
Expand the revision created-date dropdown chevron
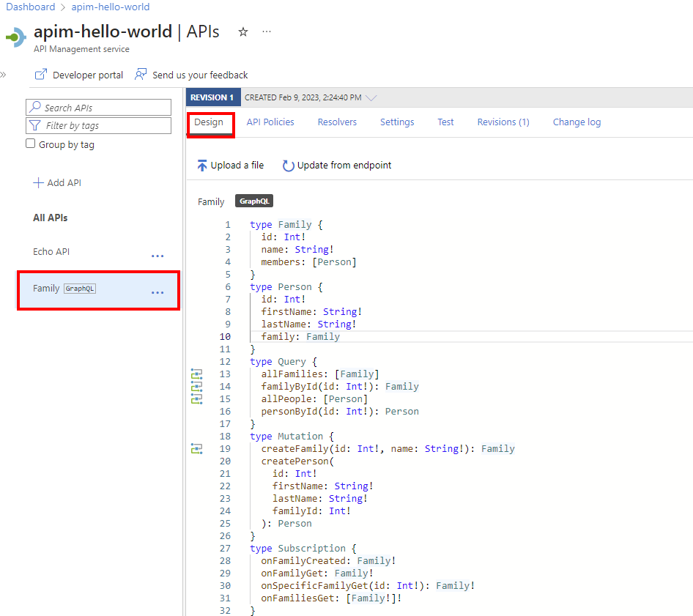(x=371, y=97)
